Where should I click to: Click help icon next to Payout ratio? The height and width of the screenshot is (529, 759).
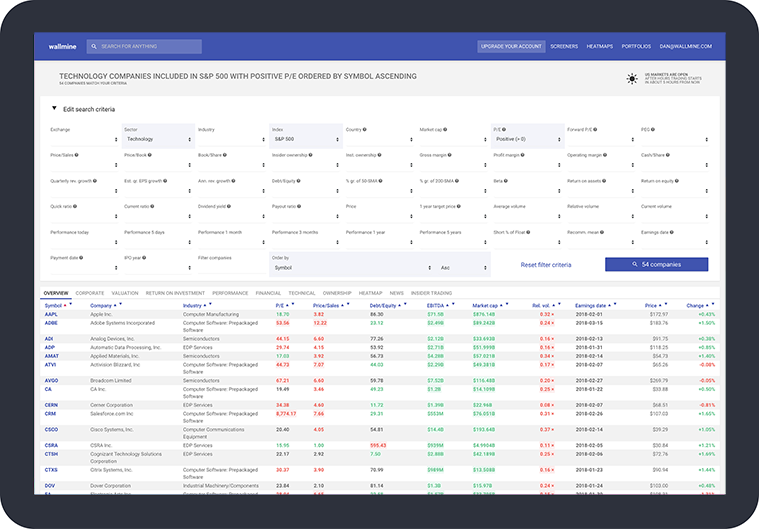(x=299, y=207)
